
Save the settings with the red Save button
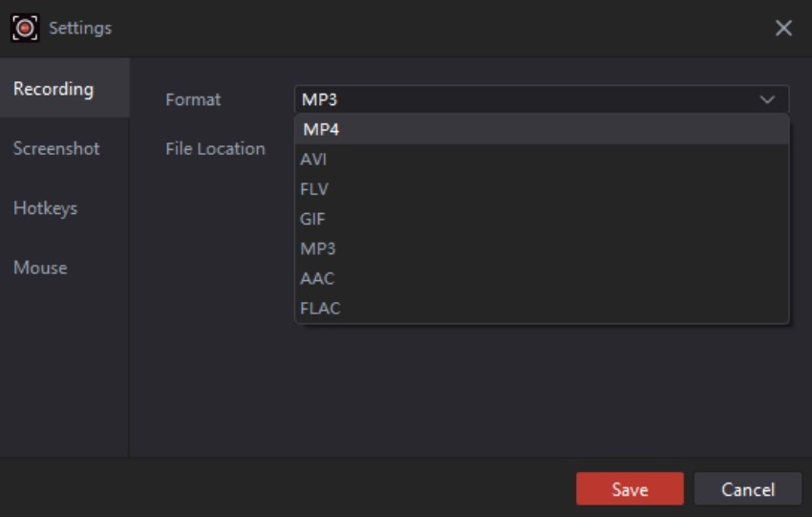pos(630,489)
